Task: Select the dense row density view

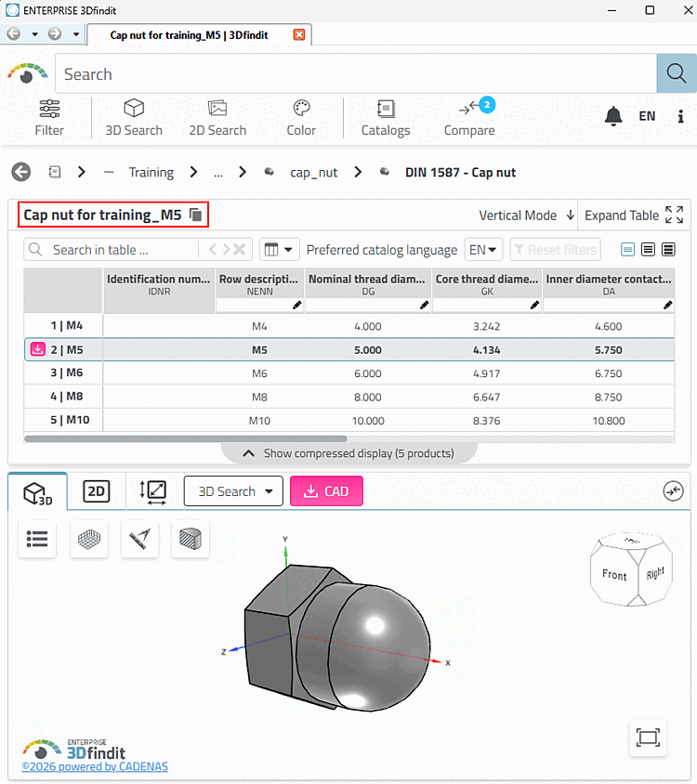Action: pyautogui.click(x=668, y=250)
